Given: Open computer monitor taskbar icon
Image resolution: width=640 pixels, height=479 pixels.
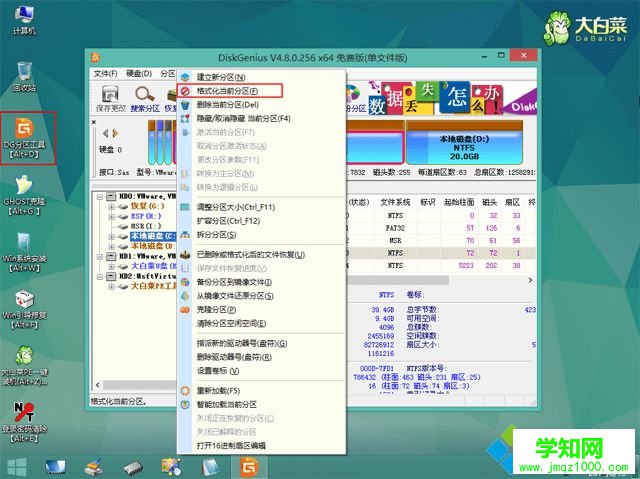Looking at the screenshot, I should tap(55, 467).
